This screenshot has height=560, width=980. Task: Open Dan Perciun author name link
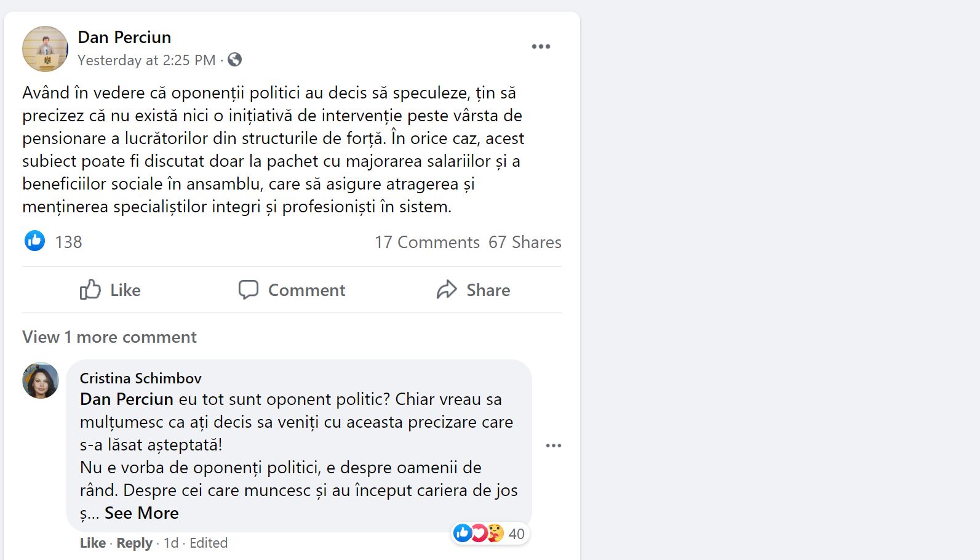[x=124, y=37]
